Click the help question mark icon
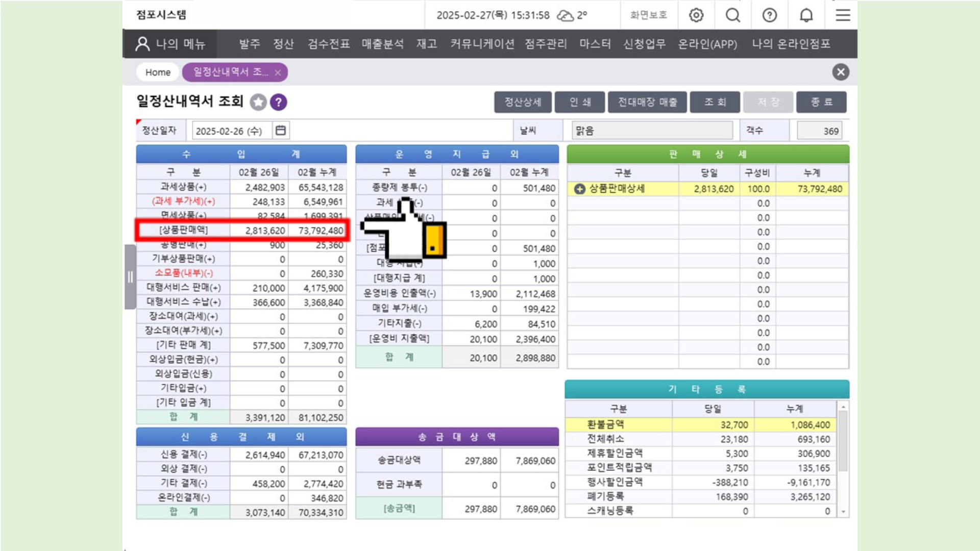Viewport: 980px width, 551px height. 770,15
